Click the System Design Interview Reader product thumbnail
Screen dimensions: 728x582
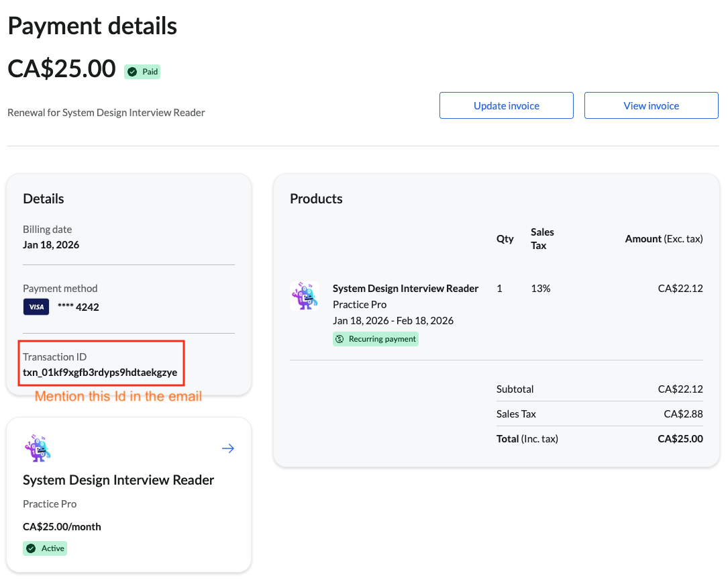(x=305, y=295)
